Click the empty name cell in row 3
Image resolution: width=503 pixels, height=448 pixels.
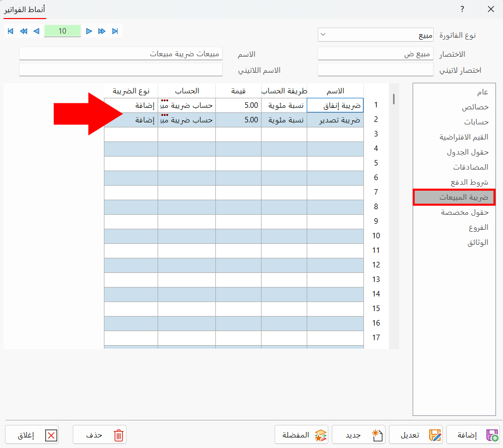(335, 134)
